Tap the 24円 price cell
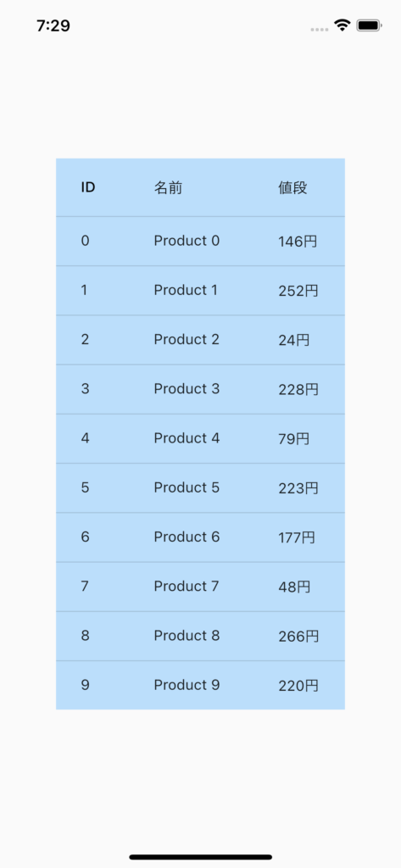The image size is (401, 868). click(294, 340)
